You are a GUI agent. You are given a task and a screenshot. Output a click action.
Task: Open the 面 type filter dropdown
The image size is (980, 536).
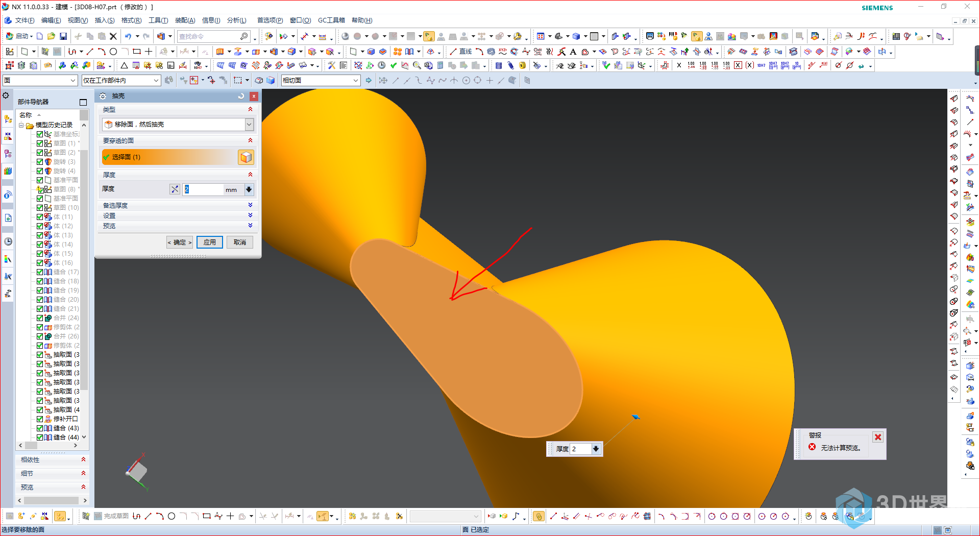pos(40,80)
